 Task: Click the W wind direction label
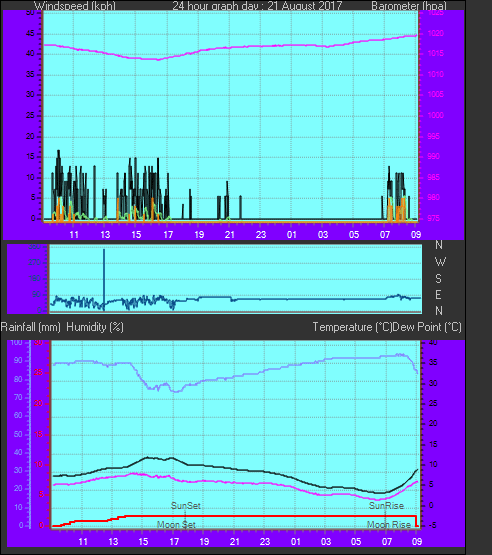pyautogui.click(x=440, y=262)
